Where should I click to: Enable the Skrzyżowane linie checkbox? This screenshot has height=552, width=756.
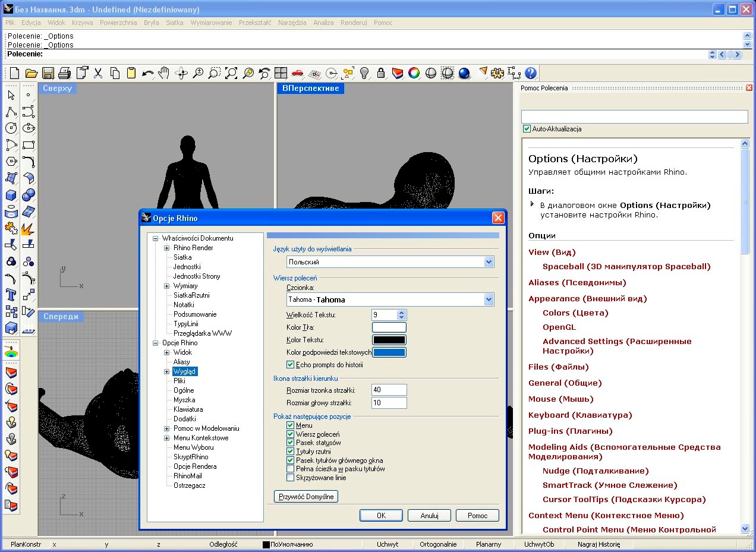coord(291,478)
